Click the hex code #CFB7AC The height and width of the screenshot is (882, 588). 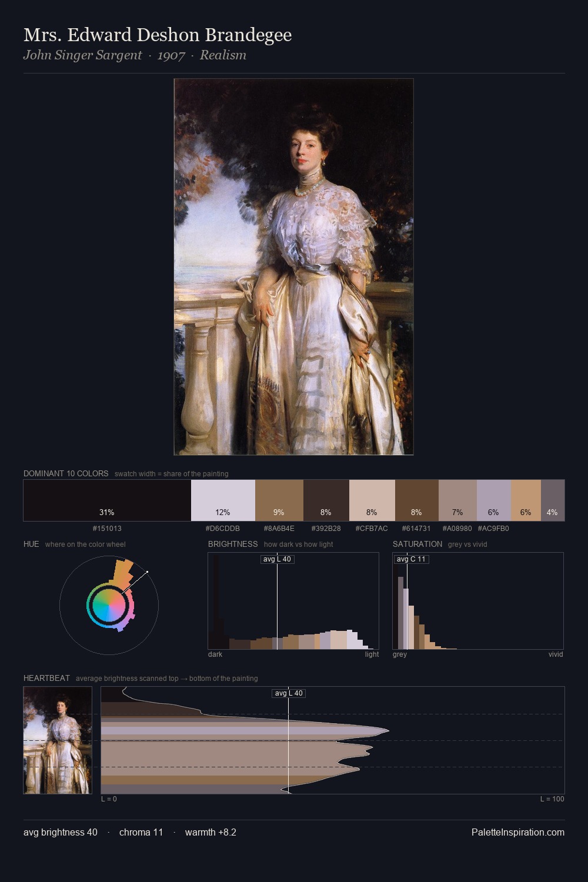372,529
